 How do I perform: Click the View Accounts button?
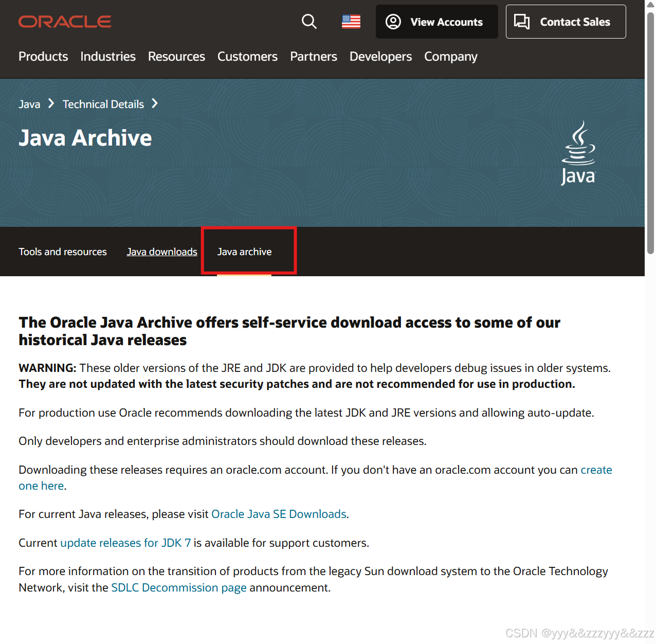(436, 22)
